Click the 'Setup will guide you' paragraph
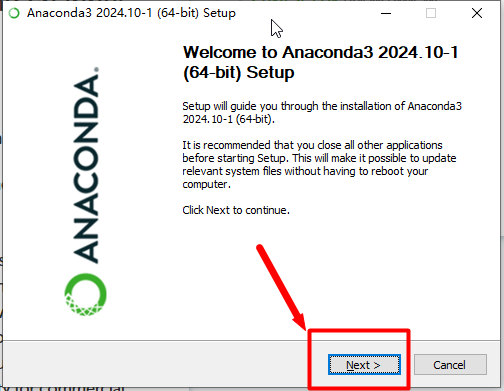 pos(322,113)
